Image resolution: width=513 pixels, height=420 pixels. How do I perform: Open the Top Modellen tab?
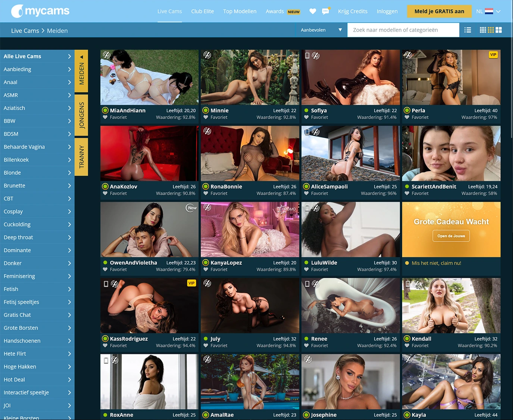pyautogui.click(x=240, y=11)
